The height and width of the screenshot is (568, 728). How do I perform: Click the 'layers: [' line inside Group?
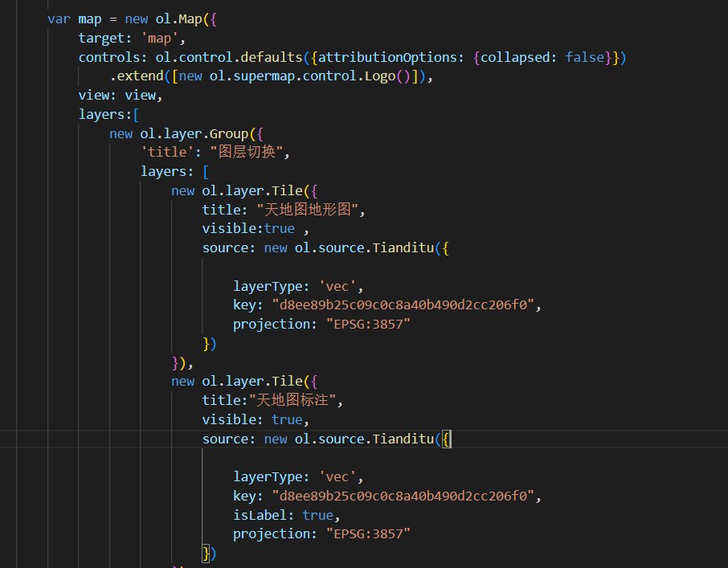(x=174, y=172)
